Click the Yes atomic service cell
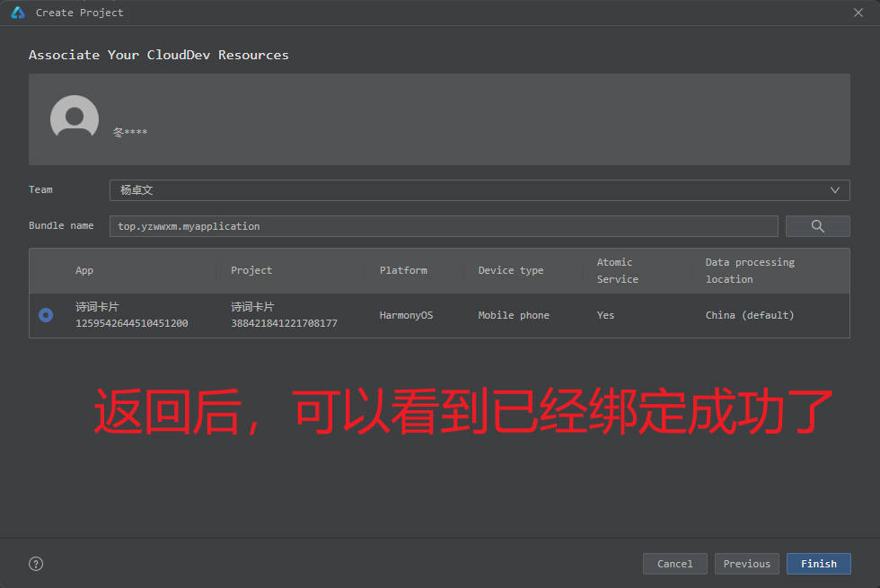 coord(605,315)
